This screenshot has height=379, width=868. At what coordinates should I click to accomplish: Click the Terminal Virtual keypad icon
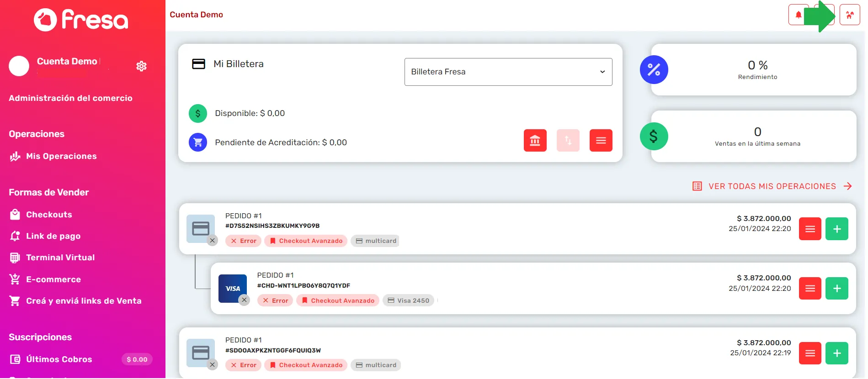click(x=15, y=258)
